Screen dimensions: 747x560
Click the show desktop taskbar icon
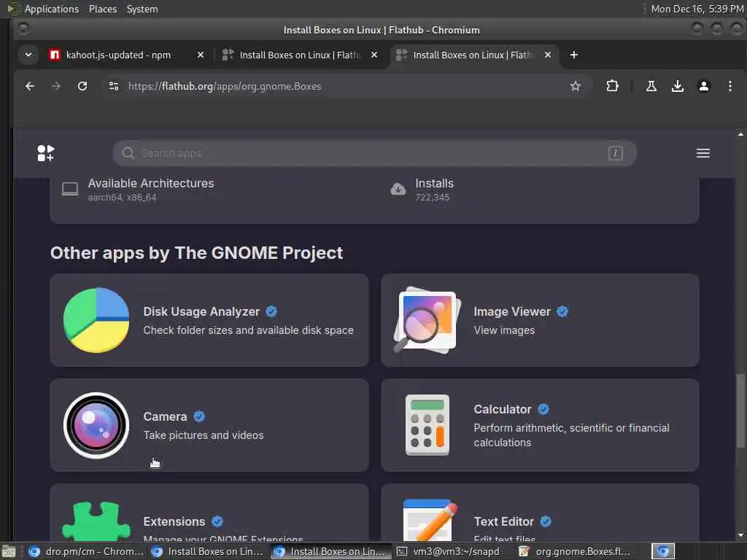click(9, 551)
